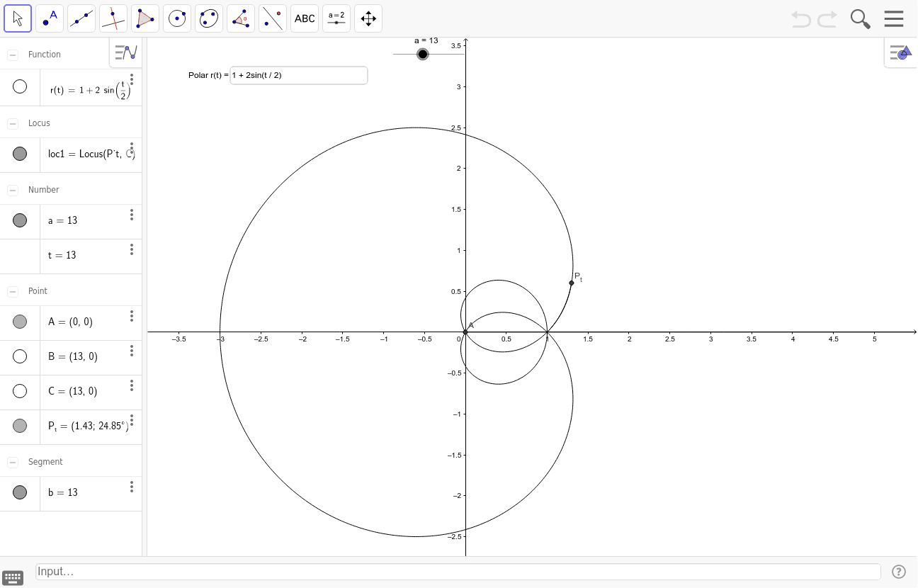Open the hamburger main menu
918x588 pixels.
894,18
